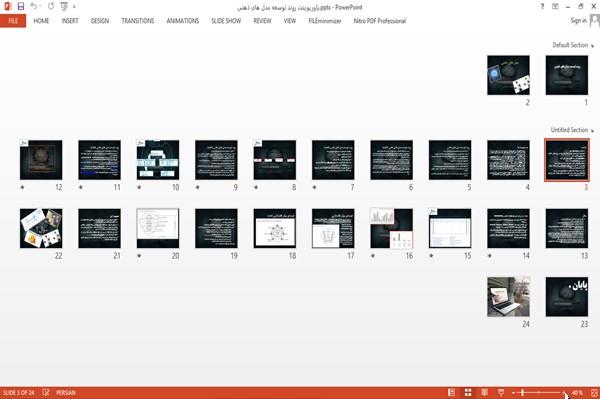Image resolution: width=600 pixels, height=399 pixels.
Task: Select slide 18 thumbnail
Action: coord(275,228)
